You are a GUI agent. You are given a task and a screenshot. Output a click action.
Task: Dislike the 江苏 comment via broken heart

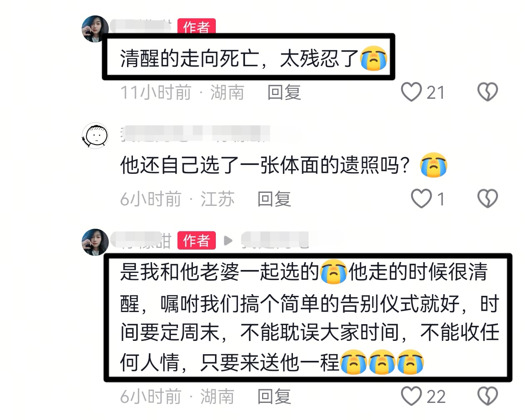(487, 199)
